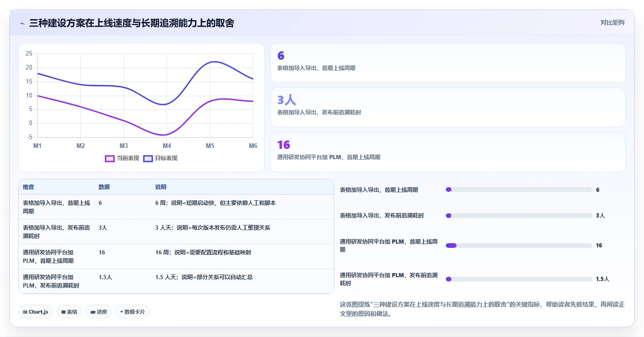Click the M3 axis label on chart
The height and width of the screenshot is (337, 644).
[x=124, y=146]
